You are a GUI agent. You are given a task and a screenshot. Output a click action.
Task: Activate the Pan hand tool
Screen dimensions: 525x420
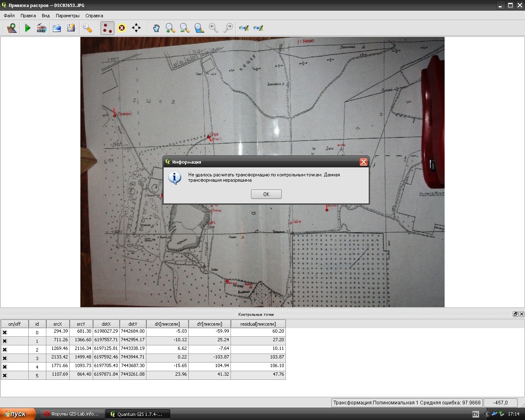[156, 28]
